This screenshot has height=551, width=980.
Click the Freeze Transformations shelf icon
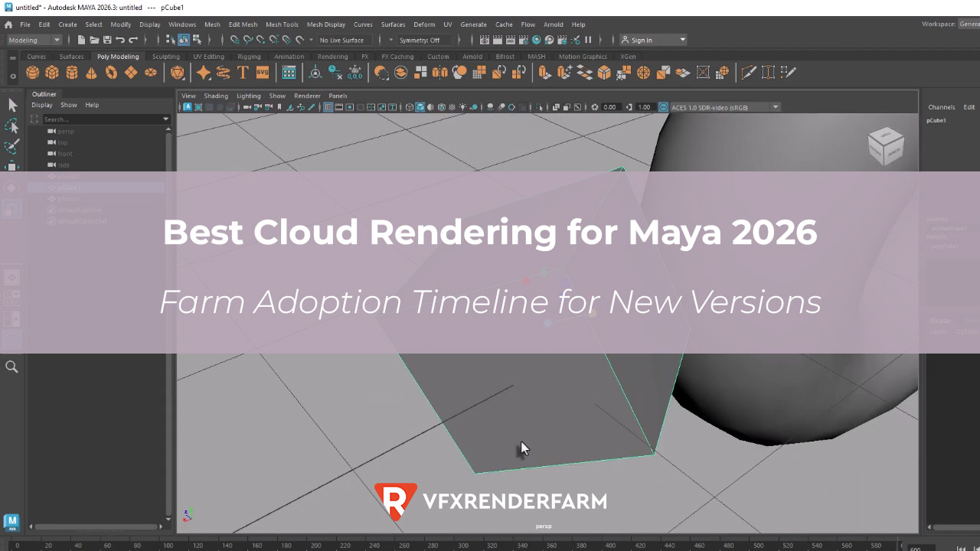point(354,73)
